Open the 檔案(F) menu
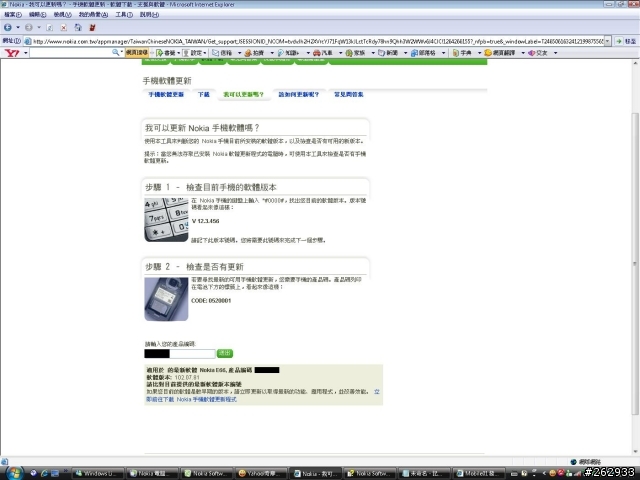This screenshot has height=480, width=640. pyautogui.click(x=13, y=15)
